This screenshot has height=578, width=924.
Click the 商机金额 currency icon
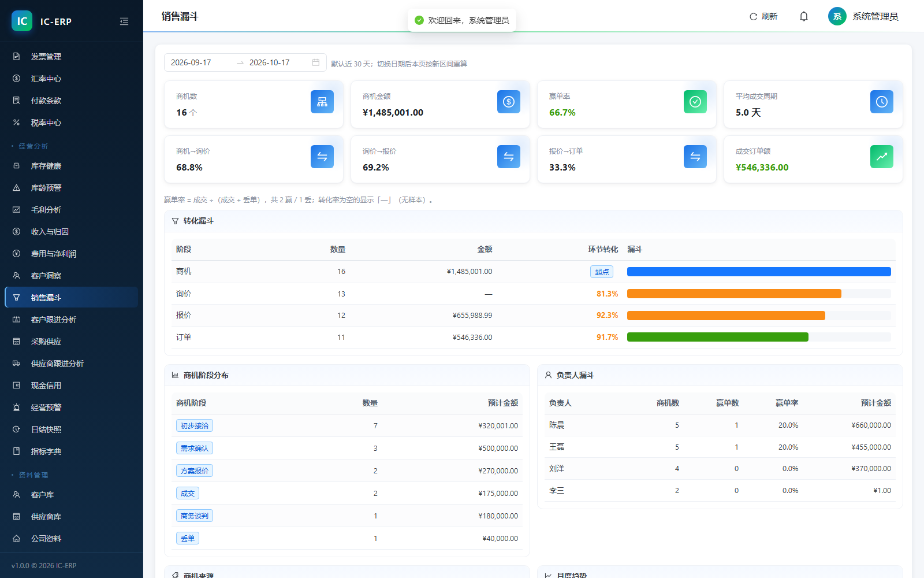509,102
